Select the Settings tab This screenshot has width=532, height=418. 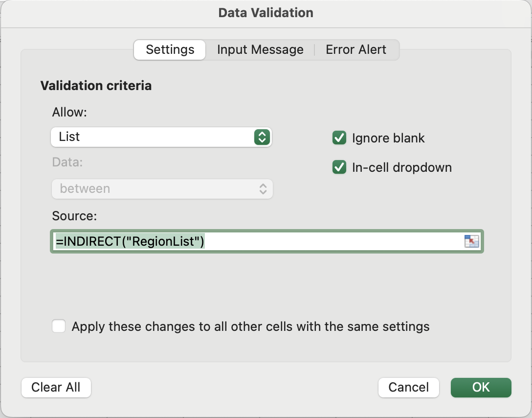[170, 49]
